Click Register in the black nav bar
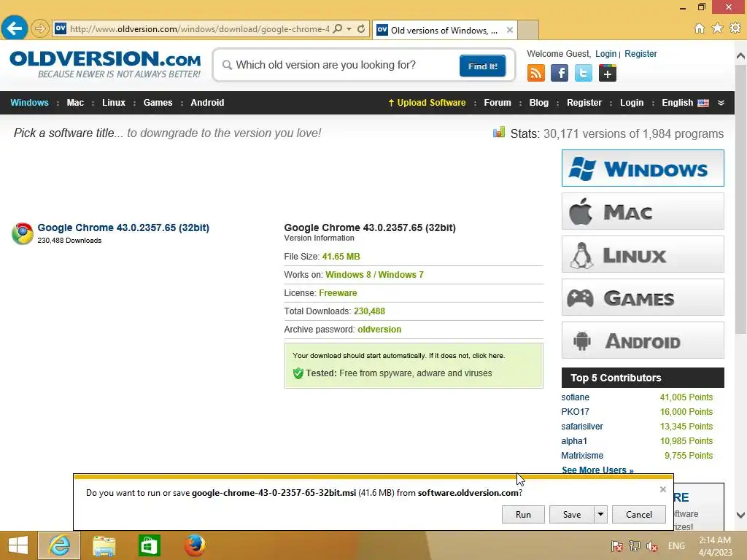The width and height of the screenshot is (747, 560). 584,102
